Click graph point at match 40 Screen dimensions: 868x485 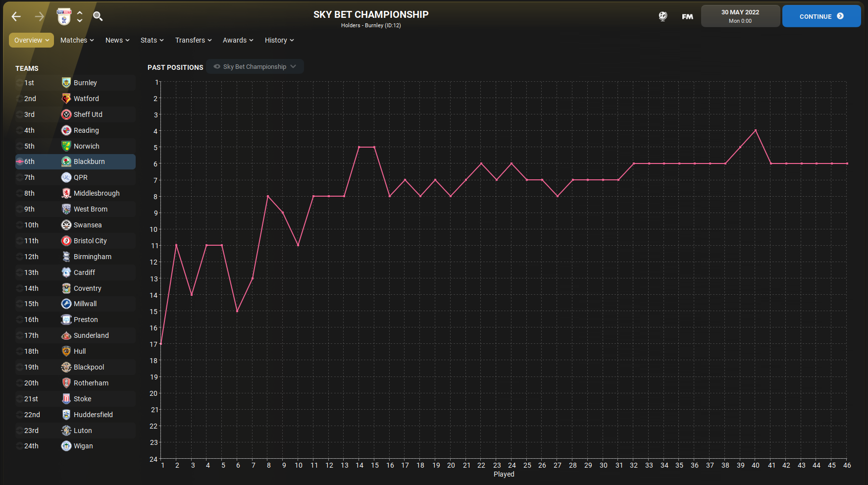[x=756, y=130]
